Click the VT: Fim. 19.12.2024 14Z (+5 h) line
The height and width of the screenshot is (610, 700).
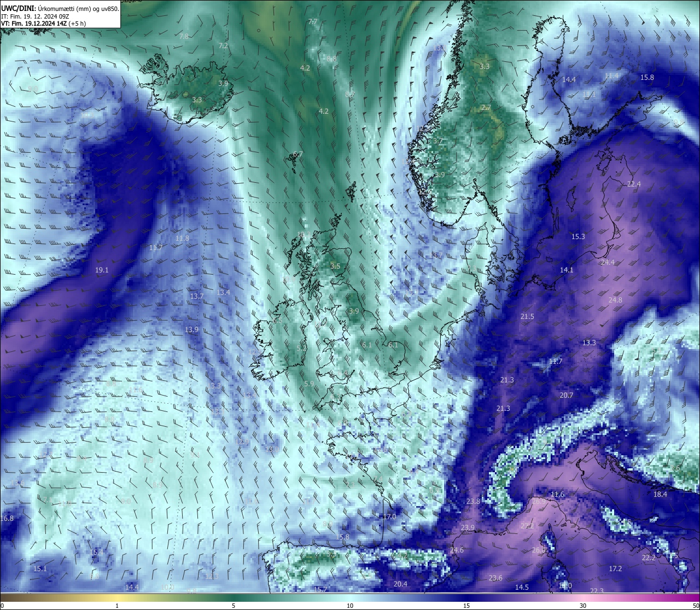pyautogui.click(x=43, y=24)
